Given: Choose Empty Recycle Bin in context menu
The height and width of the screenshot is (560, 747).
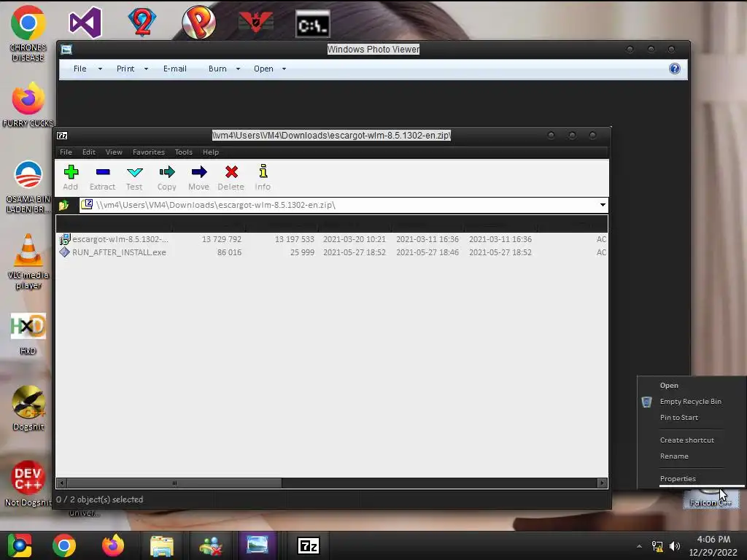Looking at the screenshot, I should point(692,402).
